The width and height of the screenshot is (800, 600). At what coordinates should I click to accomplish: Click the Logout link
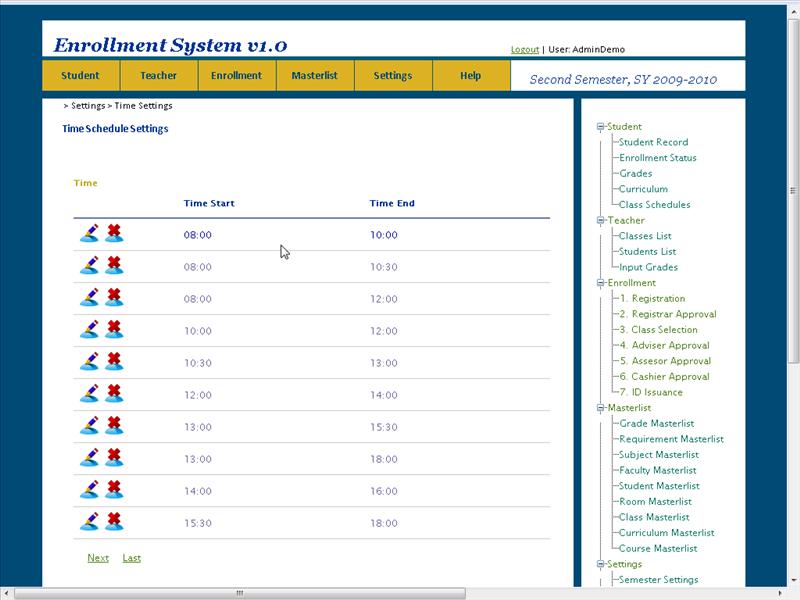pyautogui.click(x=525, y=49)
